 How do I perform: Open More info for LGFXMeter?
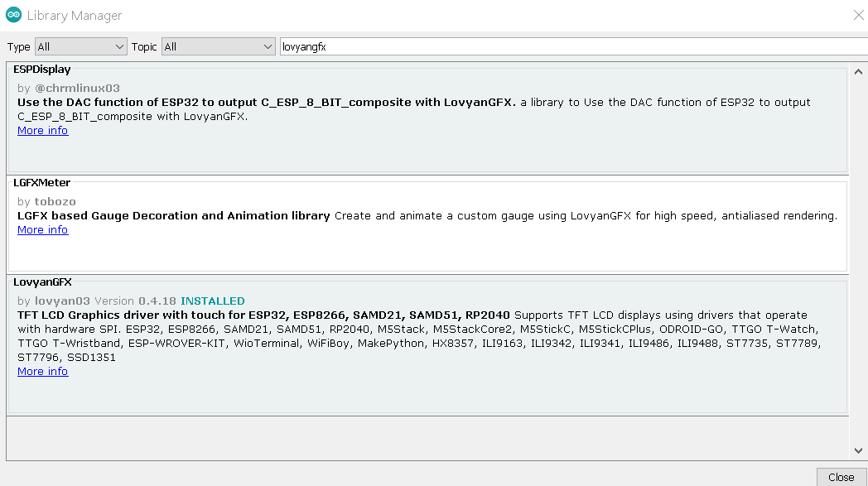42,229
